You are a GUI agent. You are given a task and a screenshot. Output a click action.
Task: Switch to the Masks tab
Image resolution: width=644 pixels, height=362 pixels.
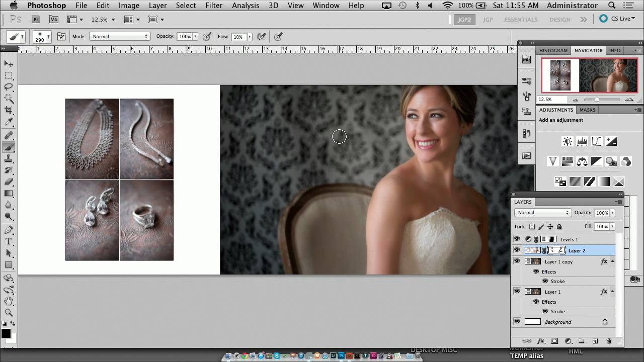coord(588,110)
